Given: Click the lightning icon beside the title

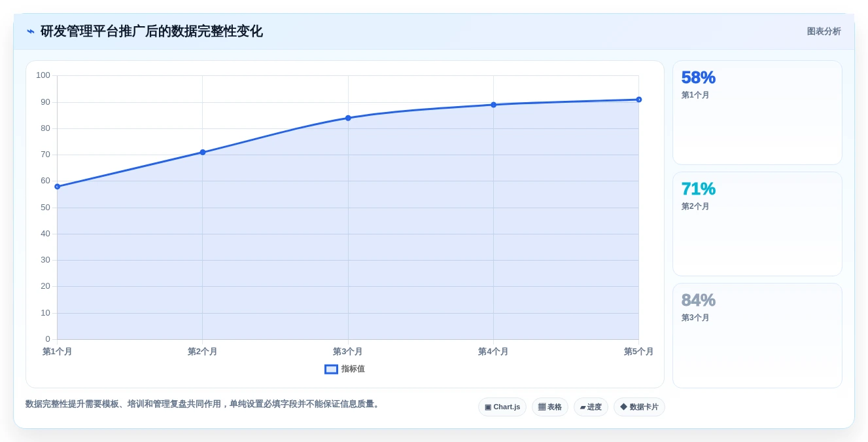Looking at the screenshot, I should click(x=31, y=31).
